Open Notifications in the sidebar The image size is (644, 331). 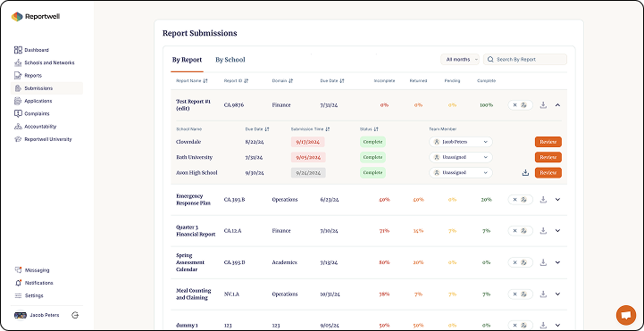tap(34, 283)
